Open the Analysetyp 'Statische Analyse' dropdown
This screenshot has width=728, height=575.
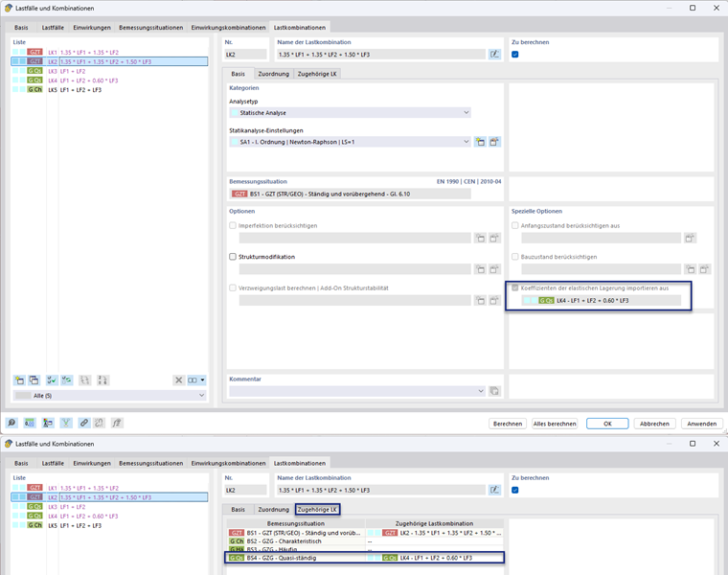coord(350,112)
